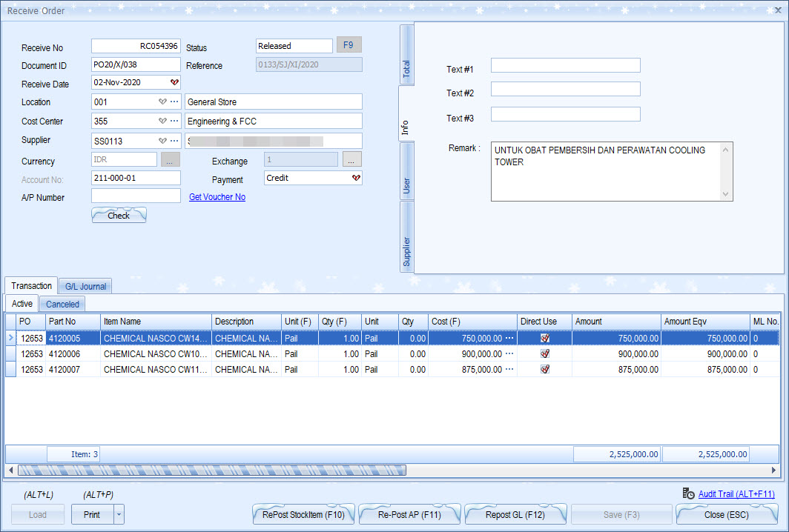Click the ellipsis in the 875,000.00 cost cell
The image size is (789, 532).
click(x=509, y=369)
